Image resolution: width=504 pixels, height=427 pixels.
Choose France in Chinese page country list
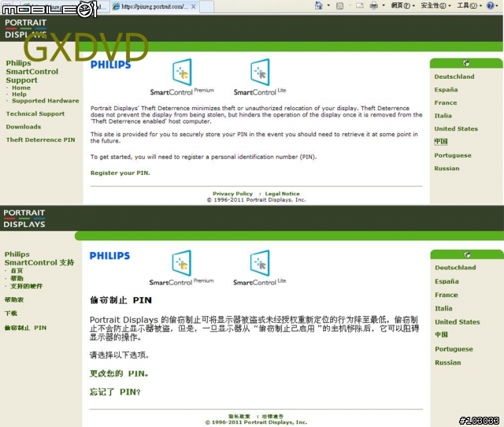[447, 295]
